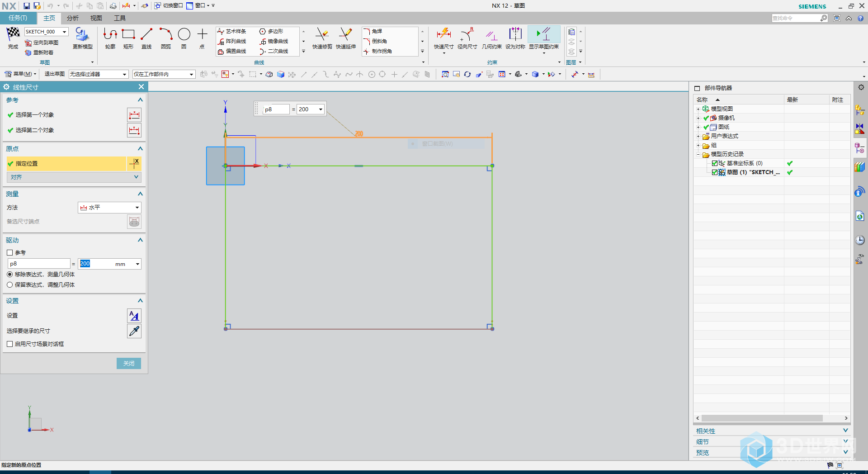Open the 菜单(M) menu

pos(20,74)
